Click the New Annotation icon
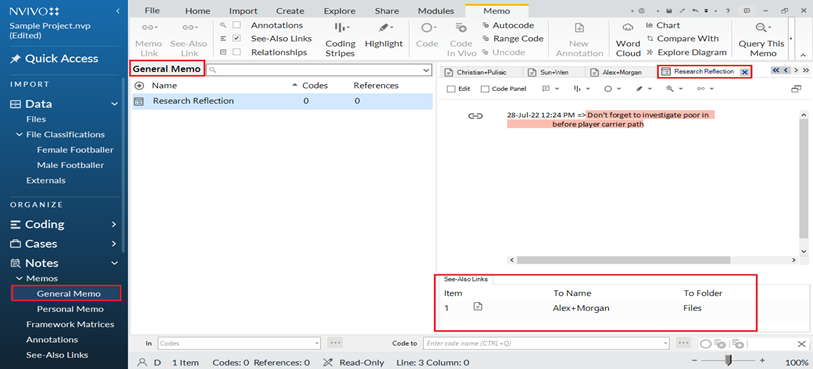Image resolution: width=813 pixels, height=369 pixels. 579,28
